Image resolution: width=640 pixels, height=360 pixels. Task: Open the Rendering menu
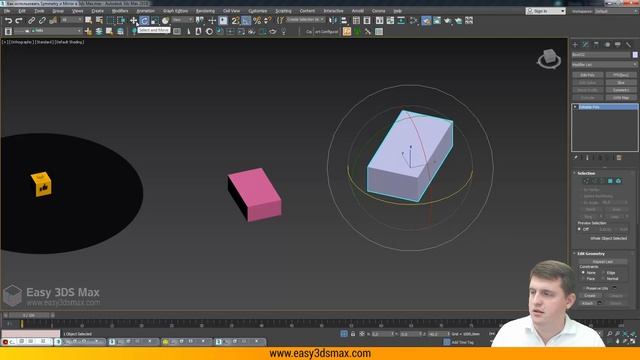pyautogui.click(x=205, y=11)
